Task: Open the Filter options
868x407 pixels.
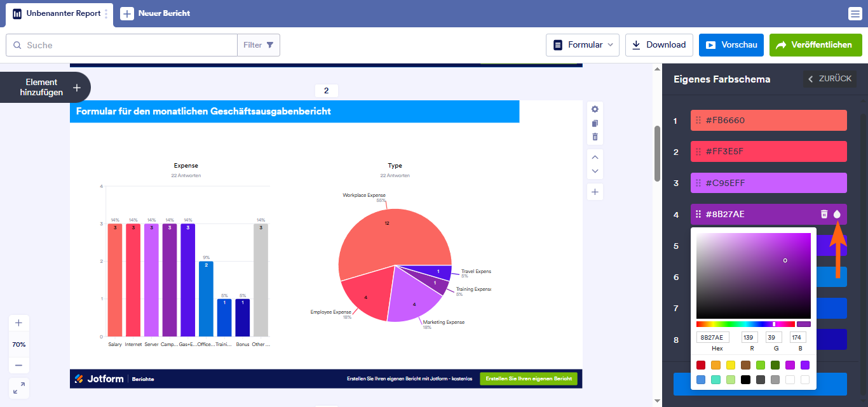Action: 259,45
